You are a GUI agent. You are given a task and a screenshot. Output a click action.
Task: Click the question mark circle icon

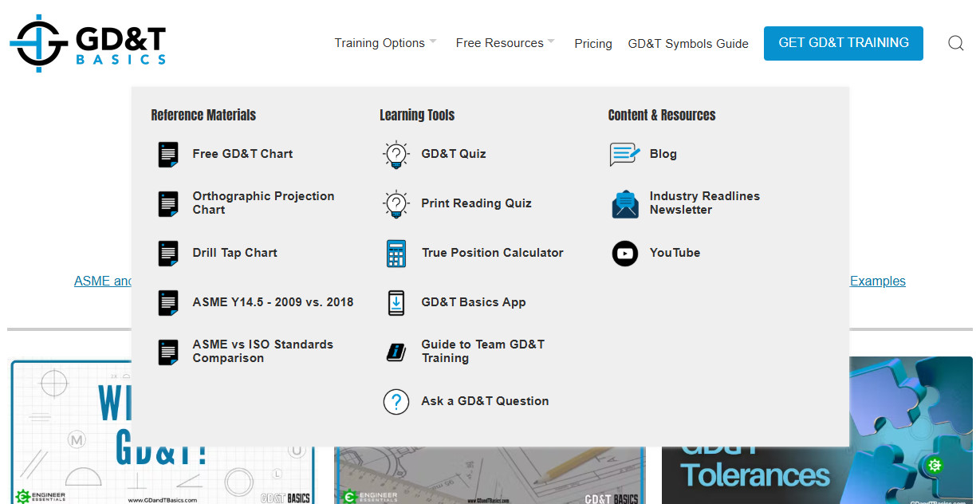click(x=396, y=401)
